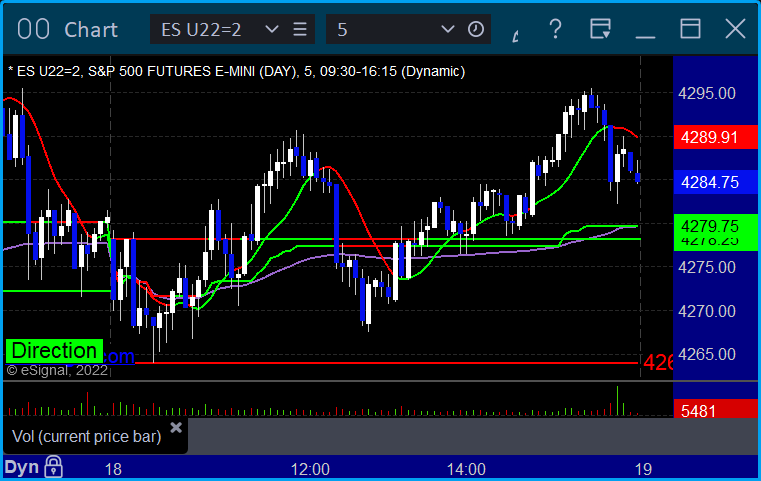Select the red 4289.91 price label
Viewport: 761px width, 481px height.
(x=715, y=137)
